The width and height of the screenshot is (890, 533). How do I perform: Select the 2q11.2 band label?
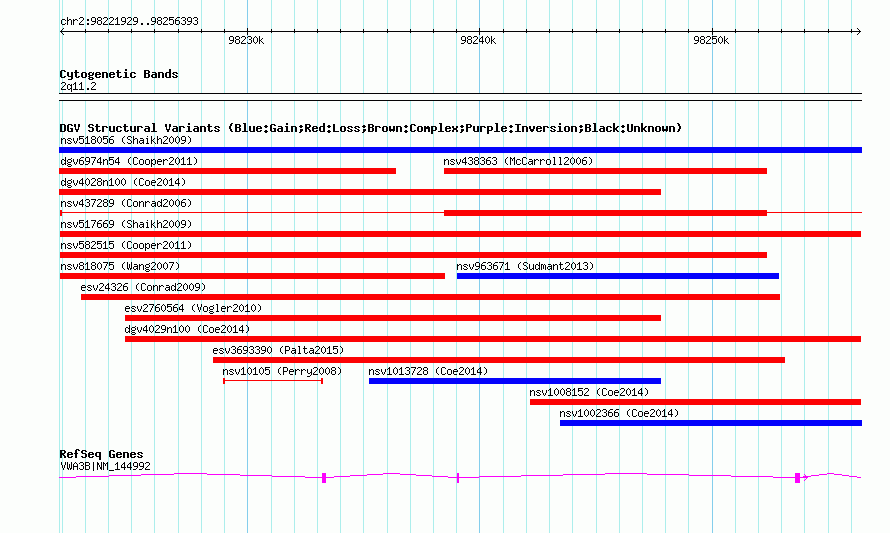[x=78, y=86]
